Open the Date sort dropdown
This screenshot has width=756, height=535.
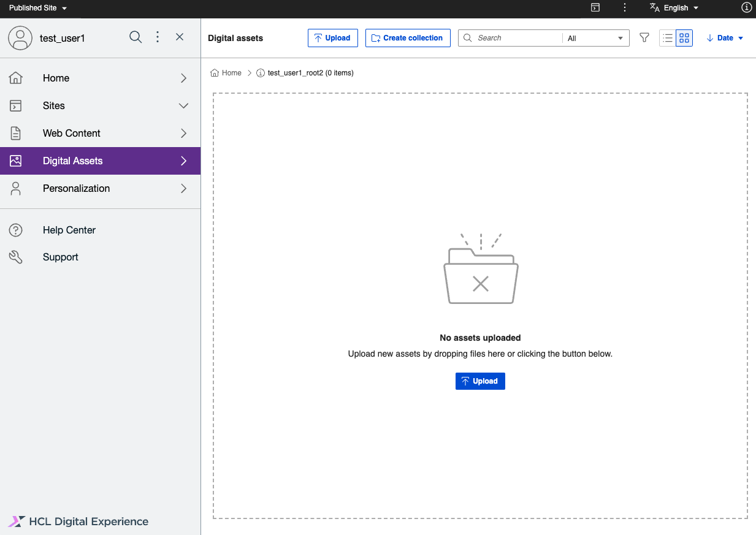725,38
